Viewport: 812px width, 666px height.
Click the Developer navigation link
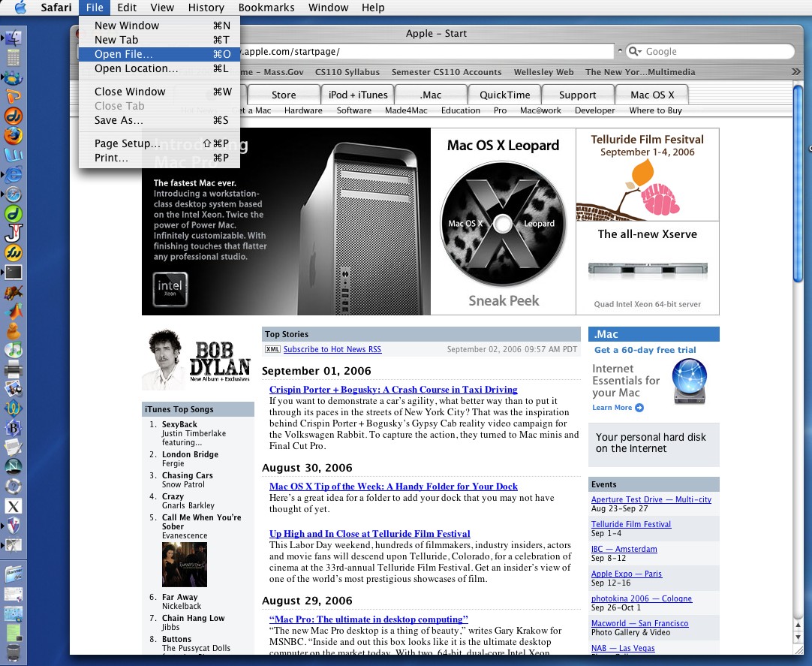(x=594, y=110)
